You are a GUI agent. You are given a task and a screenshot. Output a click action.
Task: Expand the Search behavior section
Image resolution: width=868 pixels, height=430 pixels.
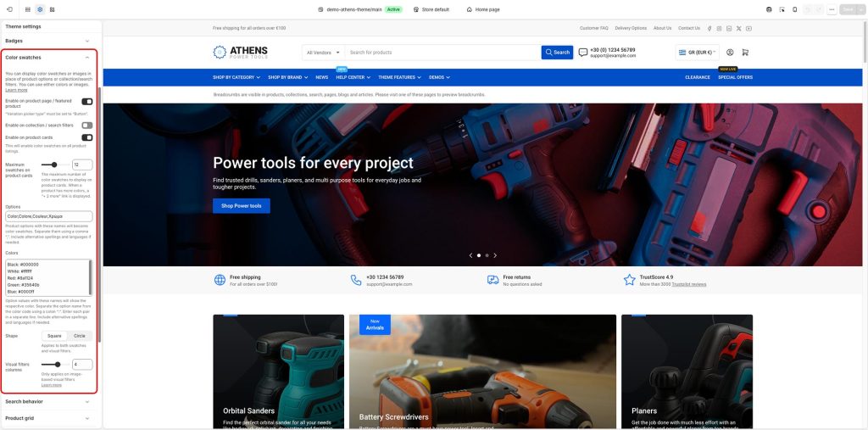point(47,402)
